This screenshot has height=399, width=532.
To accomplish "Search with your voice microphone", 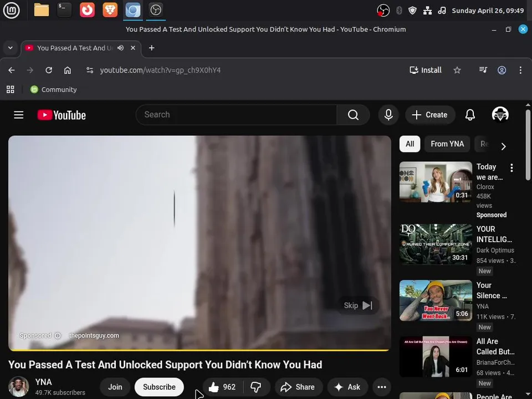I will click(x=388, y=115).
